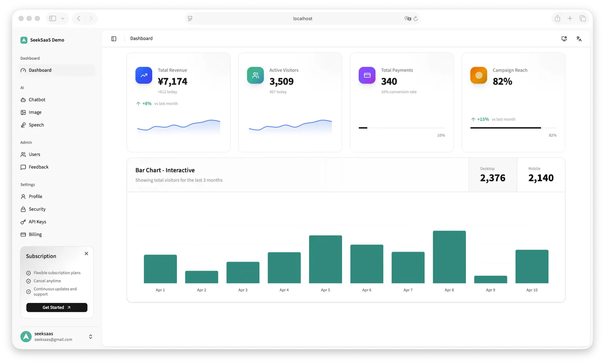
Task: Click the monitor theme icon in header
Action: tap(564, 39)
